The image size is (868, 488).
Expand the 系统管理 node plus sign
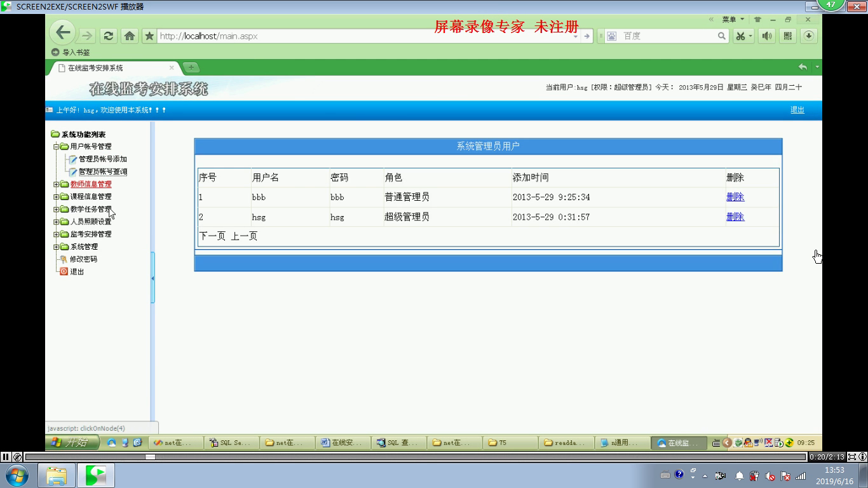[x=56, y=247]
